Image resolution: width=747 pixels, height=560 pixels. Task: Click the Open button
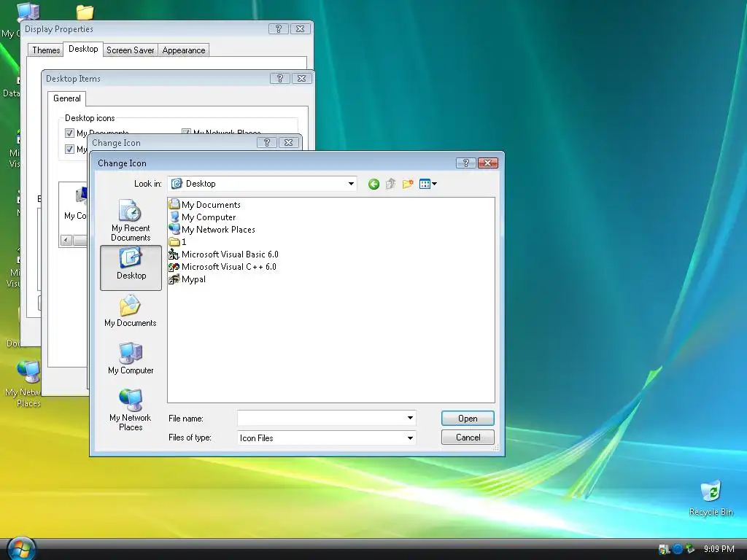coord(468,418)
